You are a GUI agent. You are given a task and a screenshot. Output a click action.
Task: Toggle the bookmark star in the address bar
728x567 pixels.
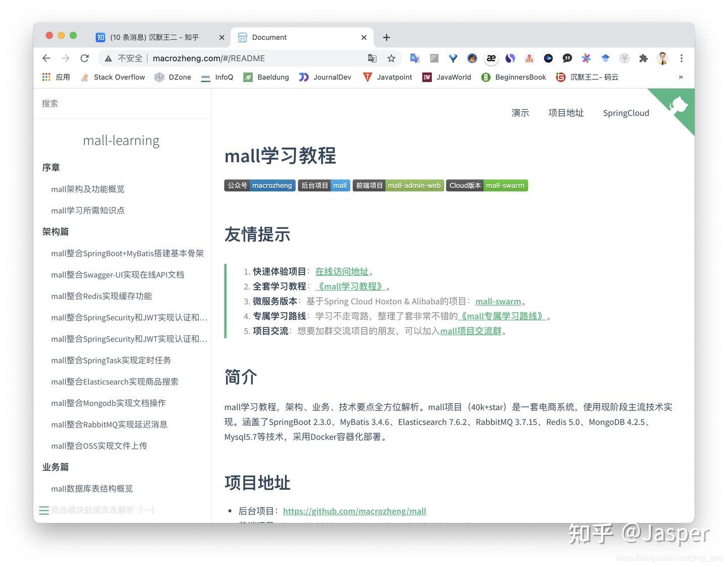click(x=391, y=58)
